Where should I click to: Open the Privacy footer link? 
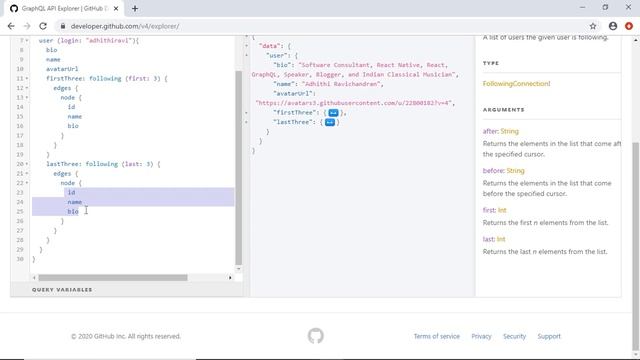pyautogui.click(x=481, y=336)
